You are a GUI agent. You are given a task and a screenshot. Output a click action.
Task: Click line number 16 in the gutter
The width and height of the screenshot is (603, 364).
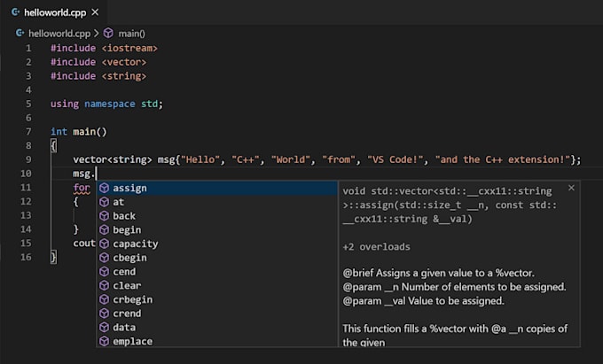26,257
